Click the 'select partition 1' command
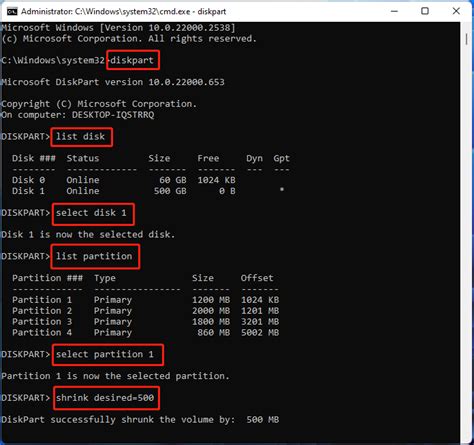Screen dimensions: 474x445 click(x=105, y=354)
